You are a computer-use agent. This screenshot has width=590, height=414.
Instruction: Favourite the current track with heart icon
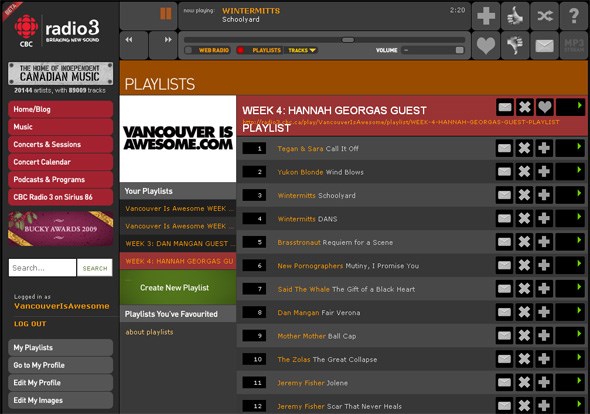[x=486, y=45]
